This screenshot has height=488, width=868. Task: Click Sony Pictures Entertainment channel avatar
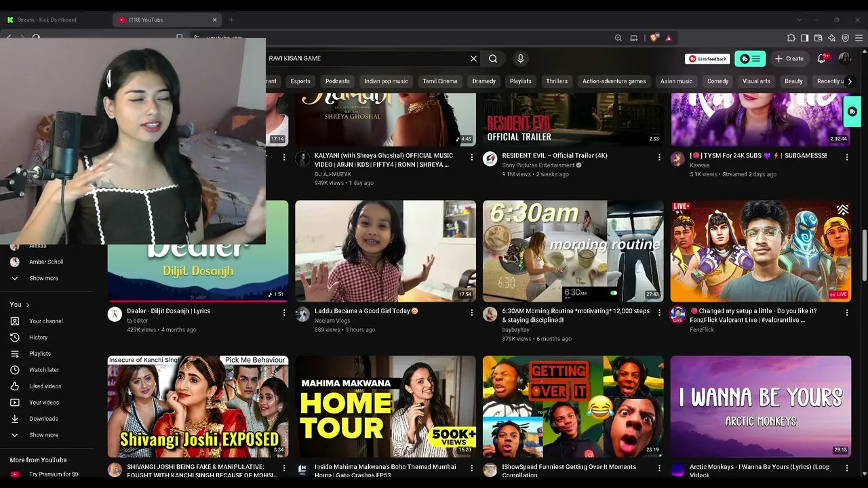tap(490, 159)
